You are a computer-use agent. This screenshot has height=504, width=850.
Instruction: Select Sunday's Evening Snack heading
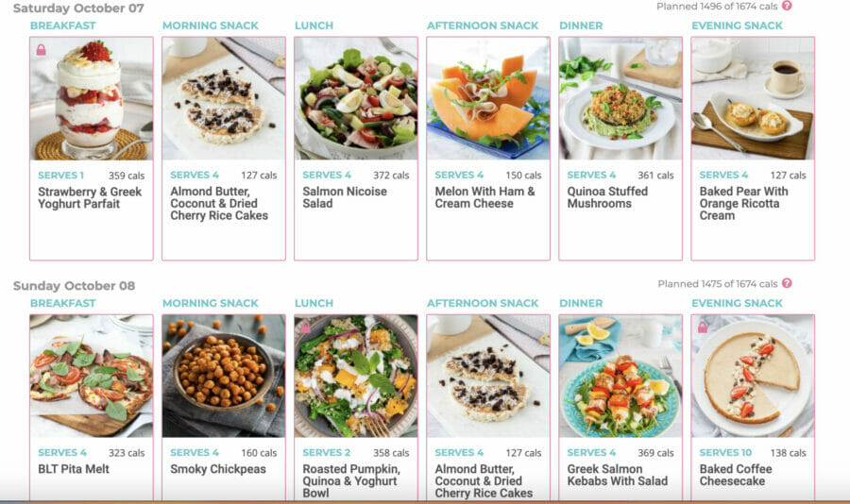(738, 303)
